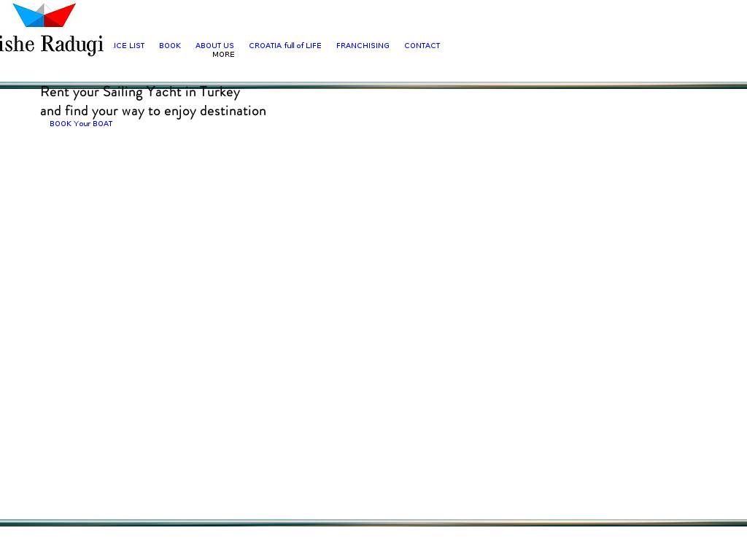This screenshot has width=747, height=560.
Task: Open CROATIA full of LIFE page
Action: click(x=285, y=46)
